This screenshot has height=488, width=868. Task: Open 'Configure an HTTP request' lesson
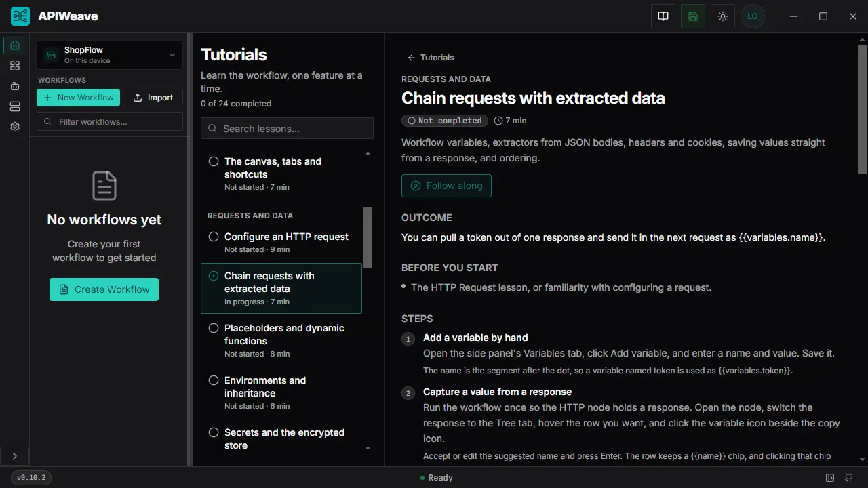281,243
